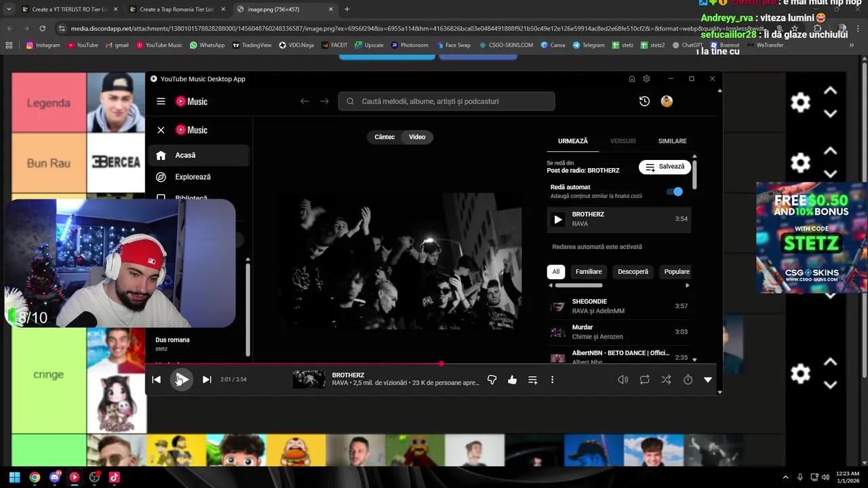Click the Salvează button

pos(665,167)
